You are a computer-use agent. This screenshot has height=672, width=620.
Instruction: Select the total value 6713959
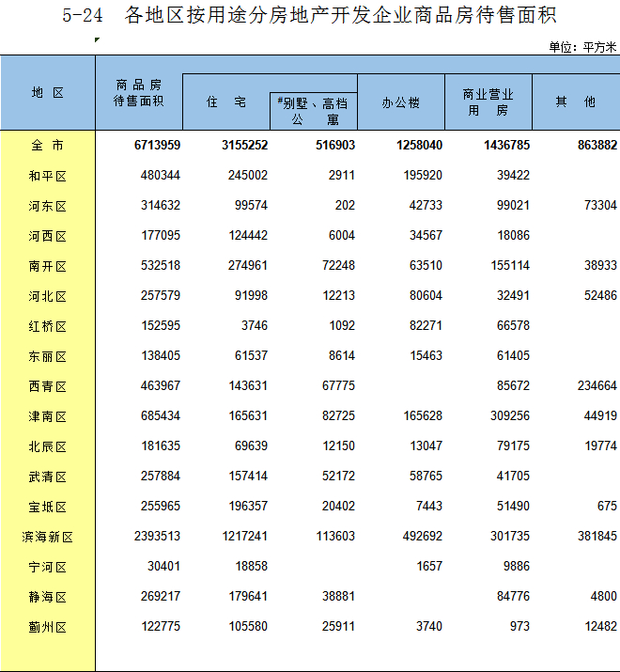[157, 145]
